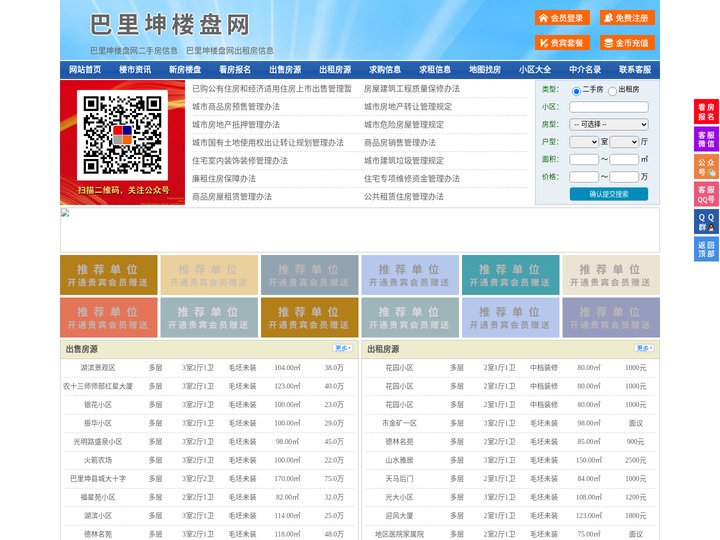Screen dimensions: 720x540
Task: Open 联系客服 navigation item
Action: [635, 70]
